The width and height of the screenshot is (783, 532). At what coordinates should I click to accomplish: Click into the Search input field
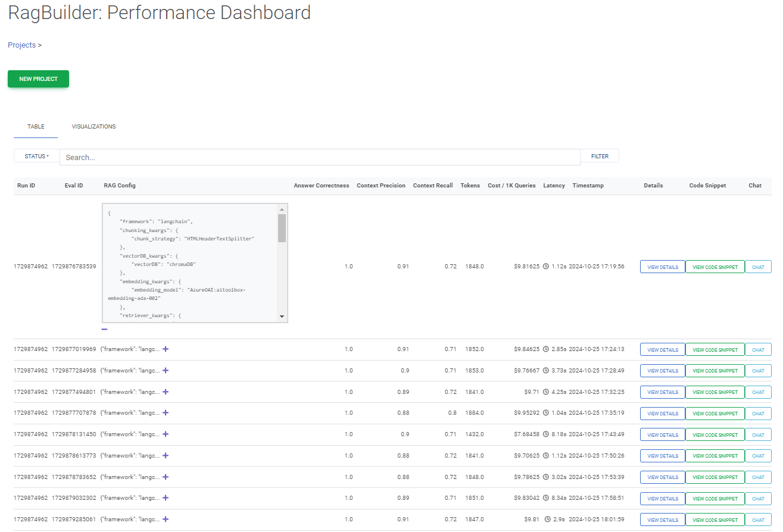320,157
